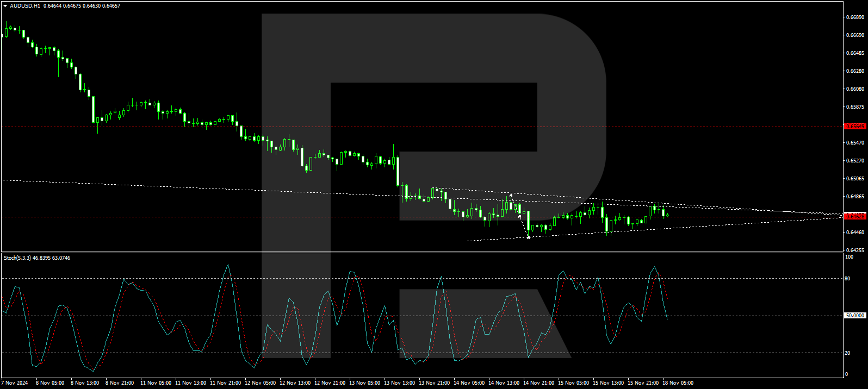Click the 13 Nov 21:00 time label
The height and width of the screenshot is (389, 868).
[435, 383]
